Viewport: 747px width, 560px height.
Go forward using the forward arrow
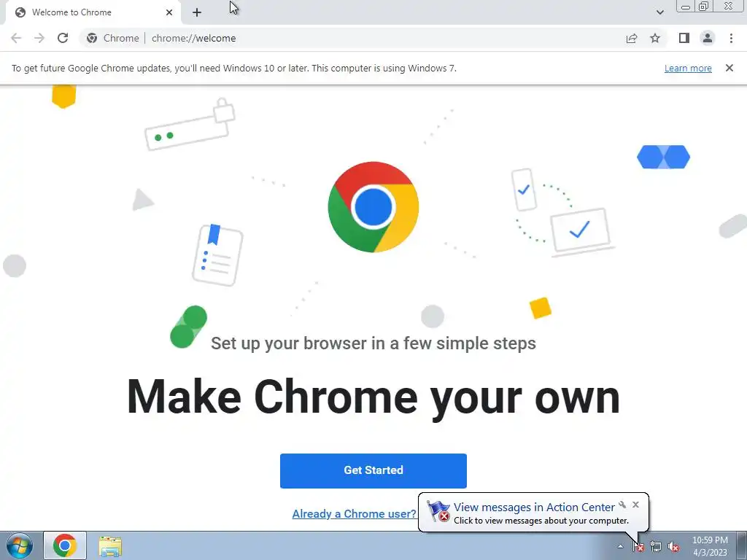(39, 38)
